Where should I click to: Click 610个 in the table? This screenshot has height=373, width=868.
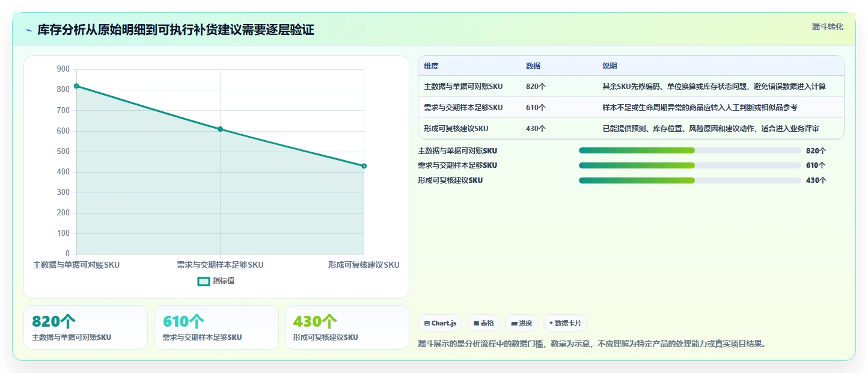(x=536, y=108)
